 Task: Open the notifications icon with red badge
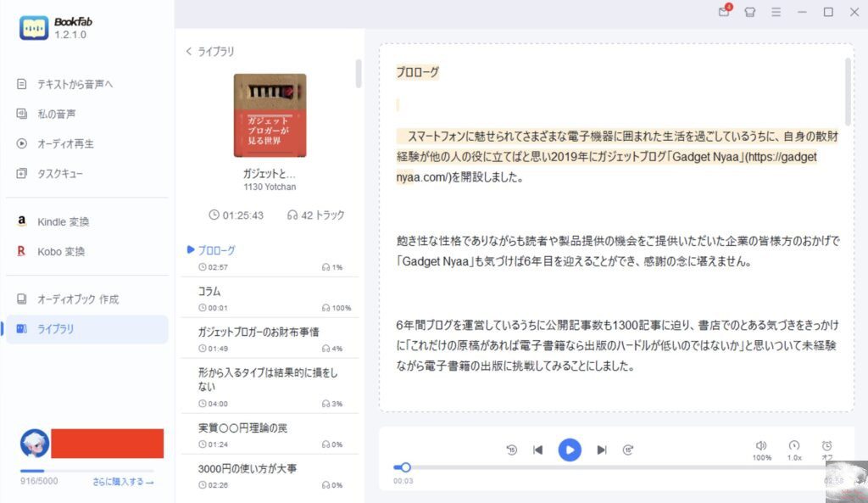point(725,11)
